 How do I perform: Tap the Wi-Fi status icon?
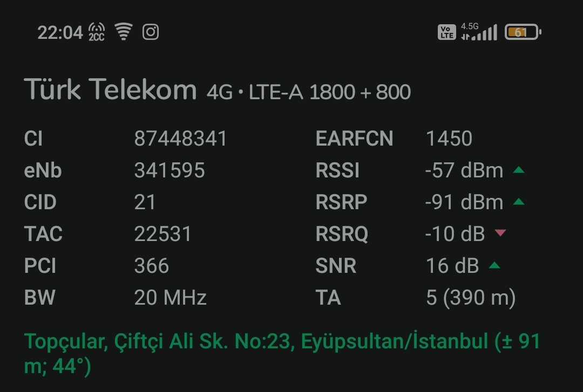pyautogui.click(x=124, y=31)
